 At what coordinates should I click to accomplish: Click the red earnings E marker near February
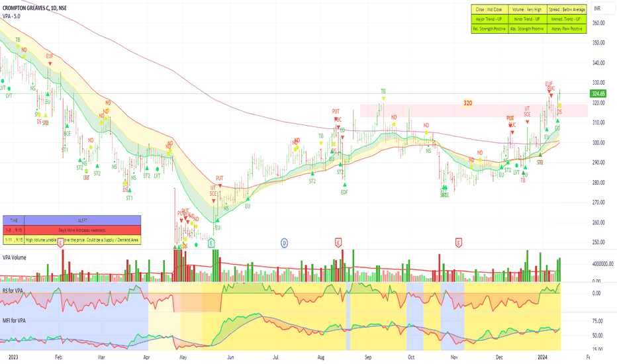tap(61, 243)
